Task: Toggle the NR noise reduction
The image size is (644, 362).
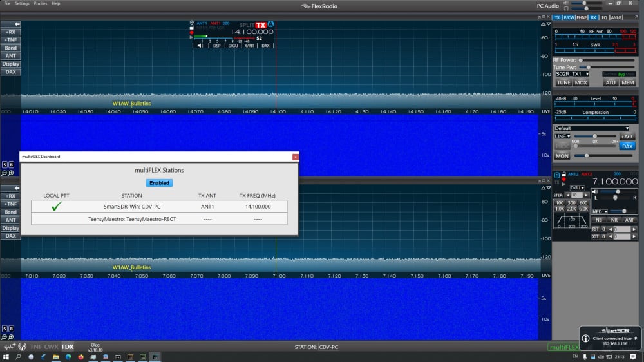Action: [614, 220]
